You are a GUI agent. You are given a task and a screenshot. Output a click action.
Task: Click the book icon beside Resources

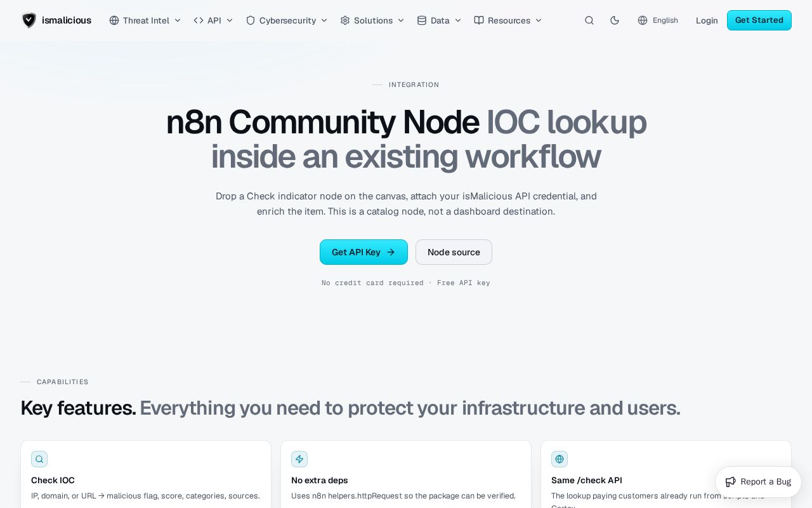click(x=479, y=20)
